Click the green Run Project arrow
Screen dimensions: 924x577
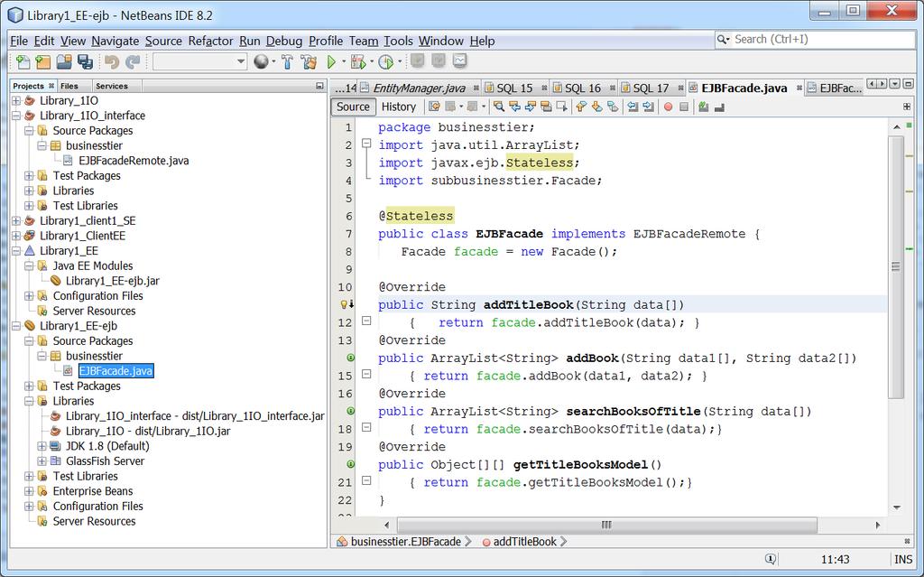tap(331, 61)
